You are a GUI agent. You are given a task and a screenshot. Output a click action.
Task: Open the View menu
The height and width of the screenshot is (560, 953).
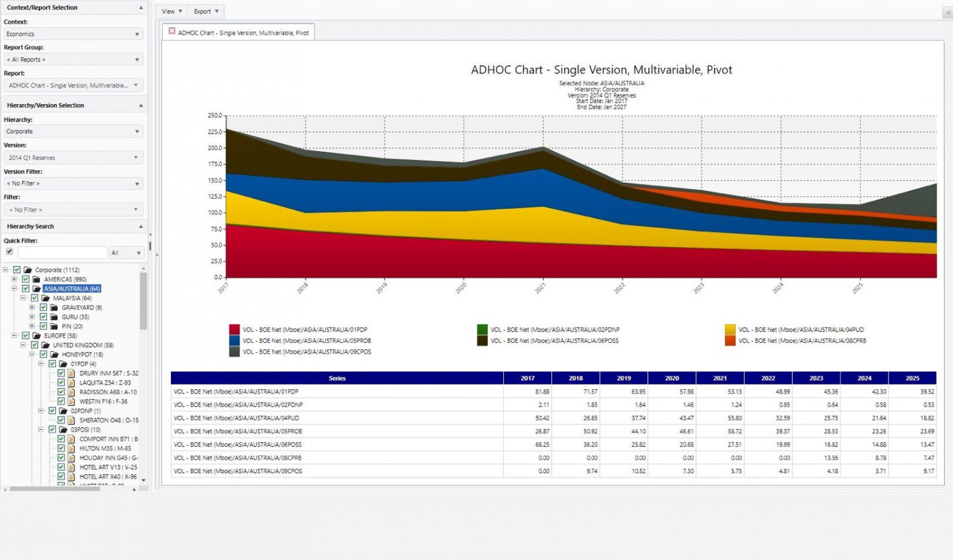[x=172, y=11]
